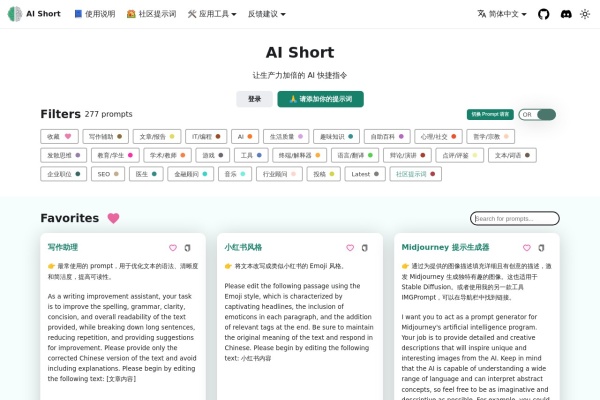Screen dimensions: 600x400
Task: Enable the SEO filter tag
Action: pos(108,174)
